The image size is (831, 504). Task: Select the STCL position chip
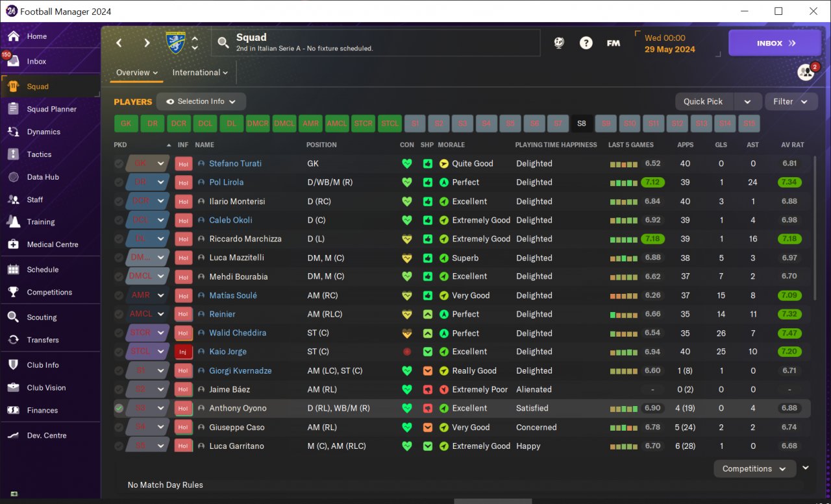(x=390, y=123)
